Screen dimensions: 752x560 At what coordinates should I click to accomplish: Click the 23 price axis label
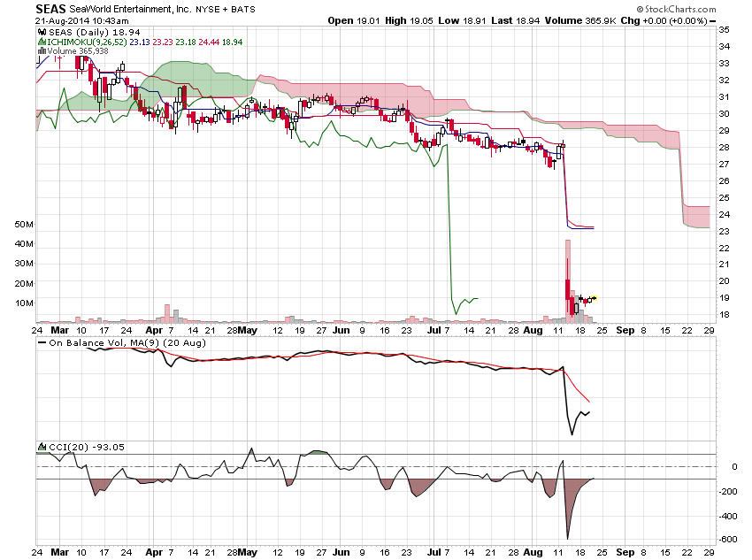(x=725, y=231)
